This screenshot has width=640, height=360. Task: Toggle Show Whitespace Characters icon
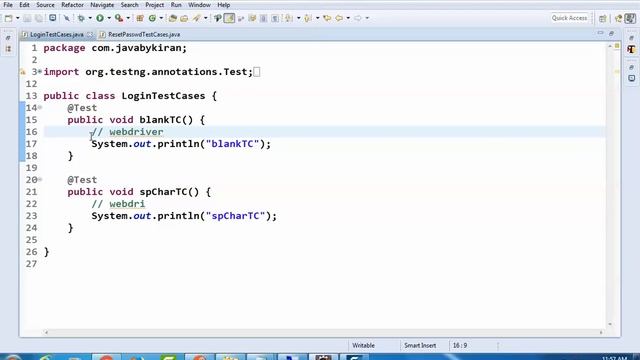point(275,18)
